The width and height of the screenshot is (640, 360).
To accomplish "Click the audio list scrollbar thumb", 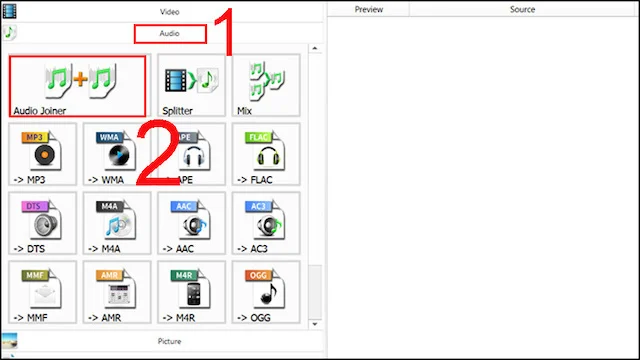I will pos(315,291).
